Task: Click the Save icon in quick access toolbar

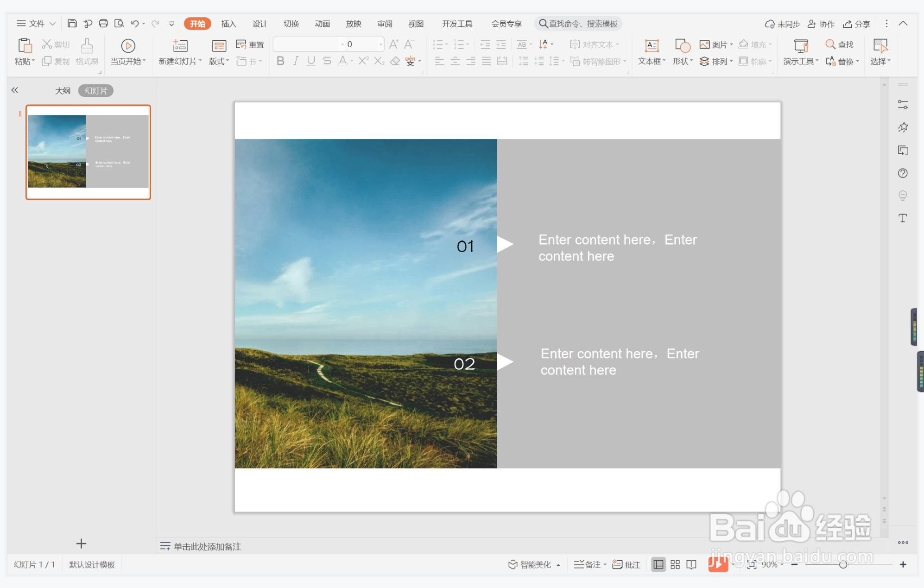Action: click(72, 23)
